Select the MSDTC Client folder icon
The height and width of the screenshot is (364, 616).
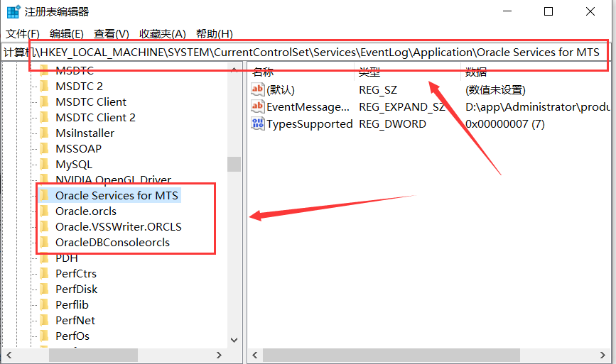44,101
